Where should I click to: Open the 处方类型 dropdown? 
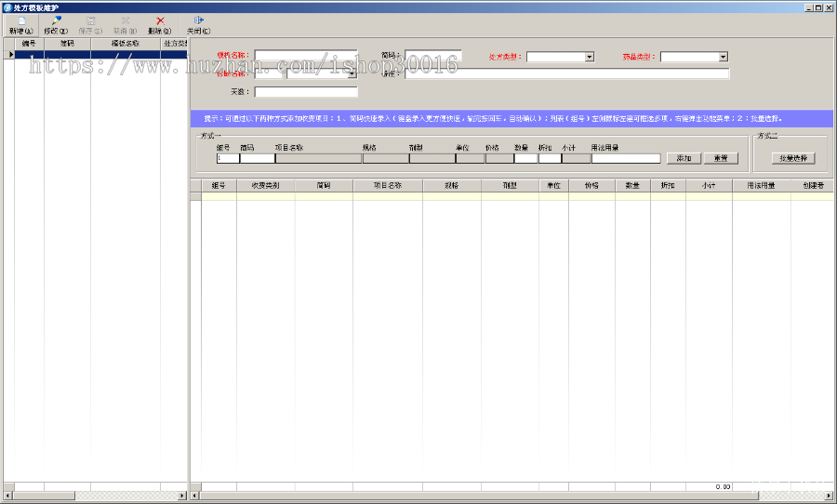tap(590, 57)
